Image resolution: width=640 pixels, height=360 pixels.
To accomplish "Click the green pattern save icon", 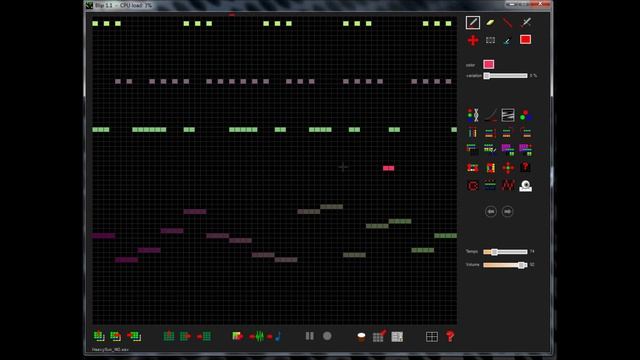I will coord(134,336).
